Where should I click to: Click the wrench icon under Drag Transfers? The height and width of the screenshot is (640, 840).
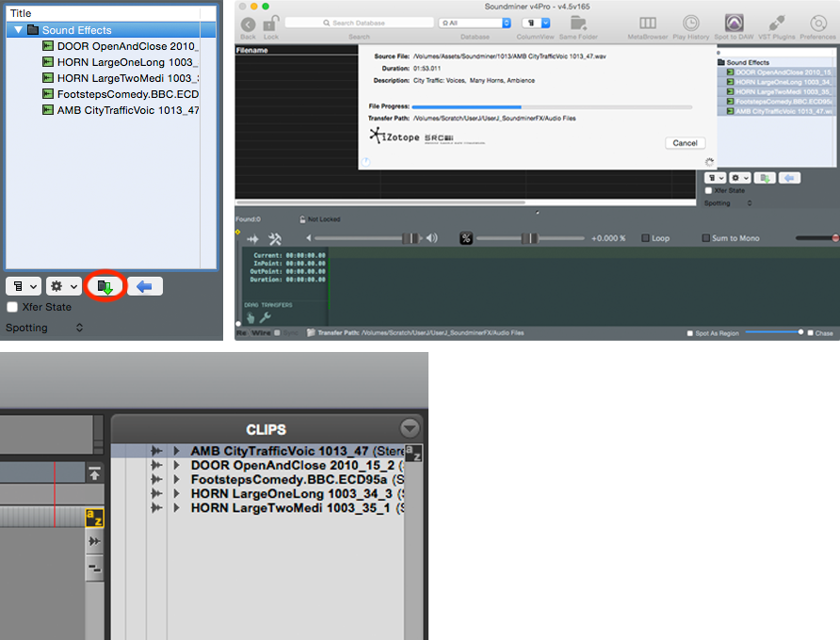[266, 317]
